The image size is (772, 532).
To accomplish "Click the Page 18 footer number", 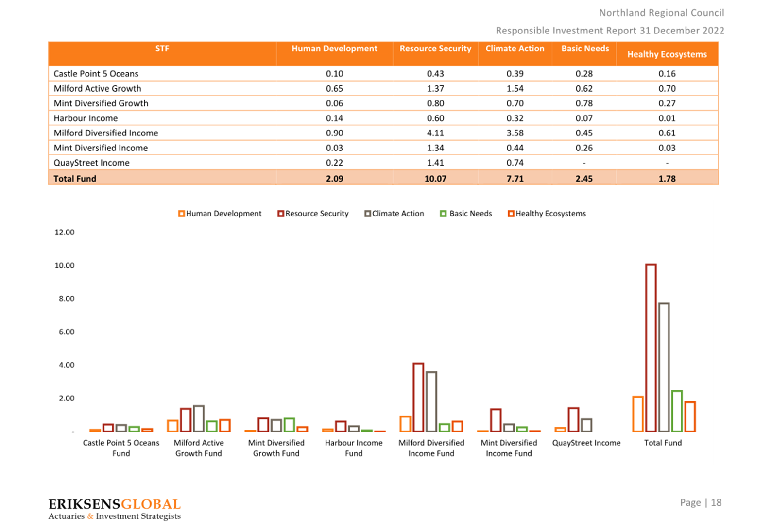I will [x=701, y=503].
